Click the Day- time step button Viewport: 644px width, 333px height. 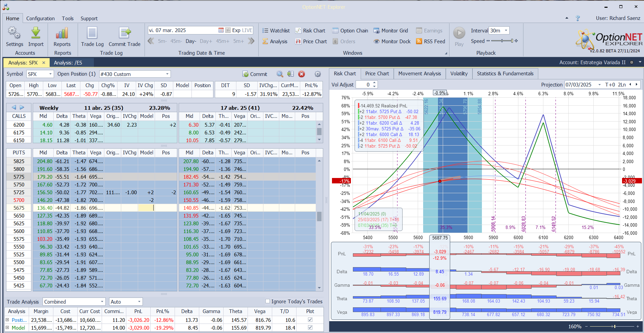(191, 41)
